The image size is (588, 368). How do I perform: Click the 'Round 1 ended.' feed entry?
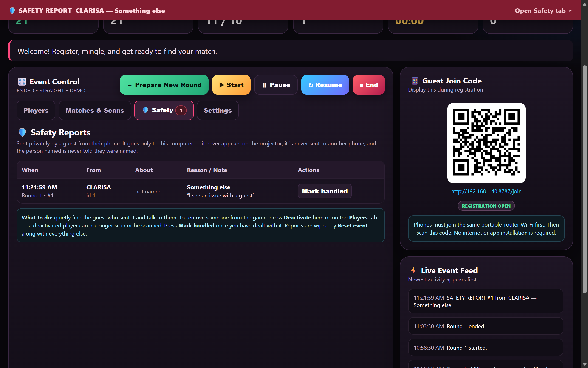coord(486,326)
